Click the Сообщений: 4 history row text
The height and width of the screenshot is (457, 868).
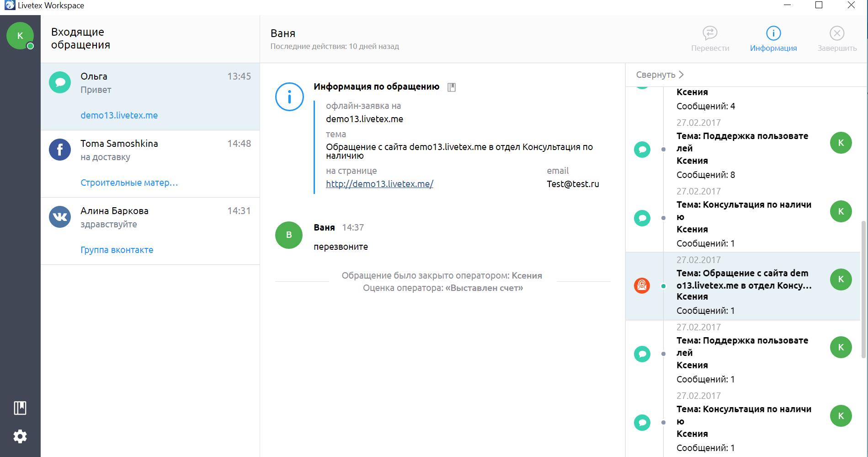coord(706,106)
